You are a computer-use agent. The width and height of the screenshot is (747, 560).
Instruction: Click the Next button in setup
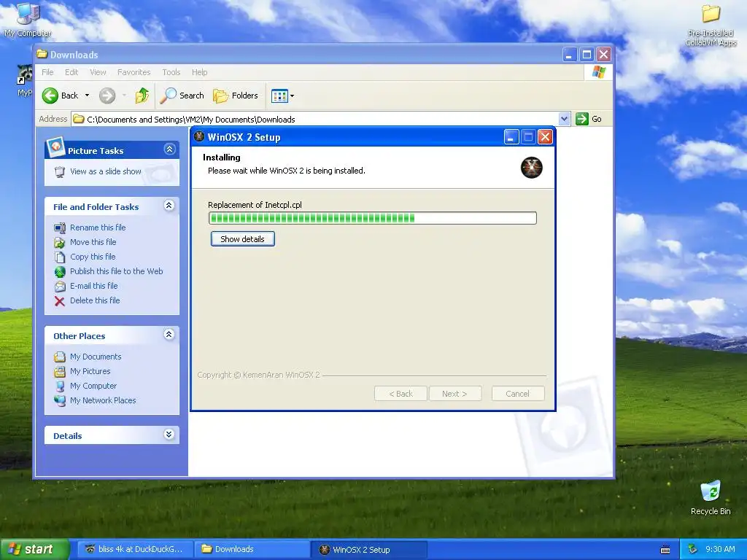454,394
